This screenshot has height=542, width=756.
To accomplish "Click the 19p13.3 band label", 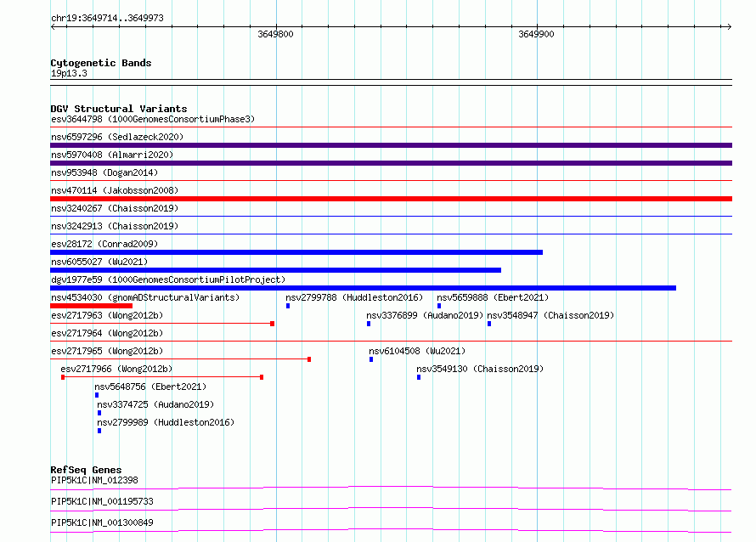I will coord(69,73).
